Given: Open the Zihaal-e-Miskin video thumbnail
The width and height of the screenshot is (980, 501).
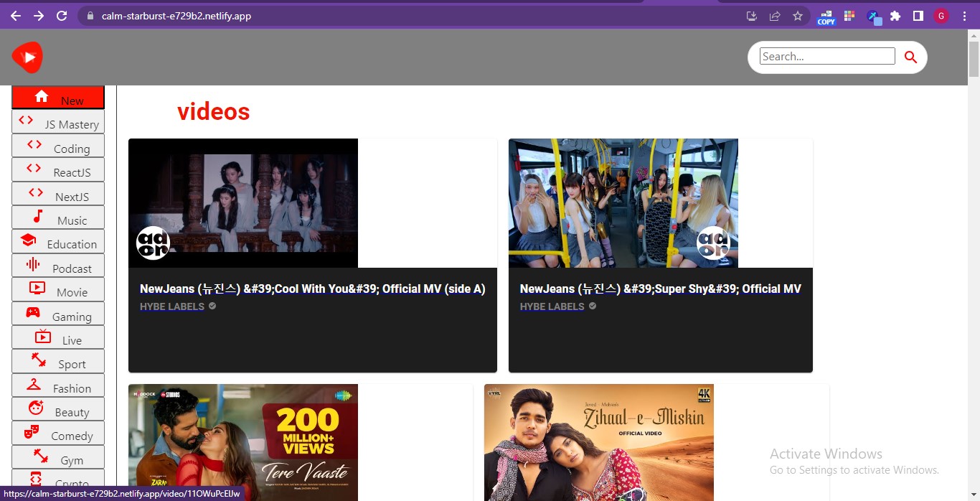Looking at the screenshot, I should (598, 441).
